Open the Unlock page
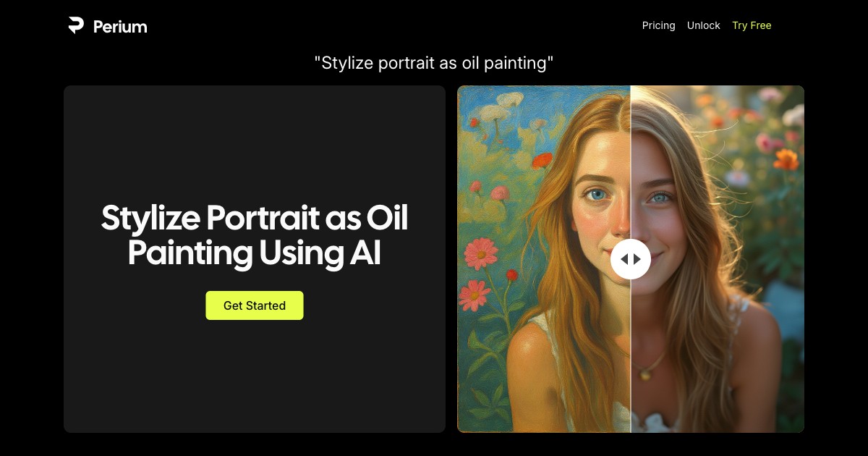Screen dimensions: 868x456 [703, 25]
